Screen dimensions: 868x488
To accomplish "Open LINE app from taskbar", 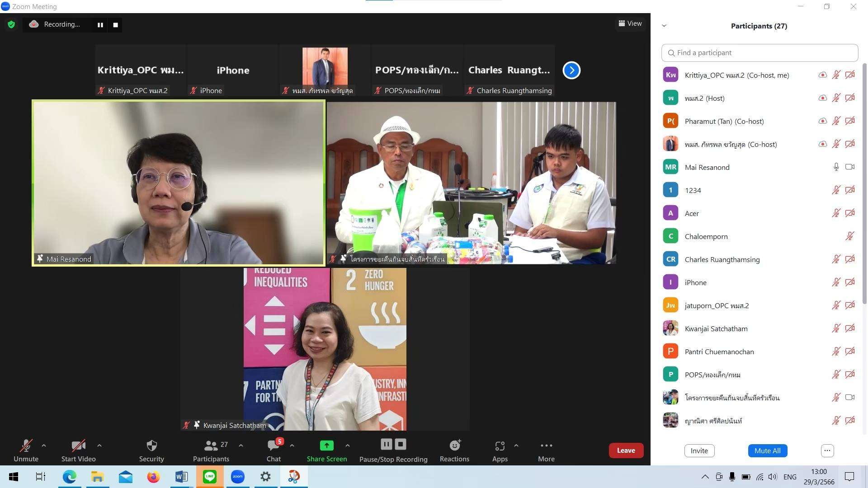I will (210, 477).
